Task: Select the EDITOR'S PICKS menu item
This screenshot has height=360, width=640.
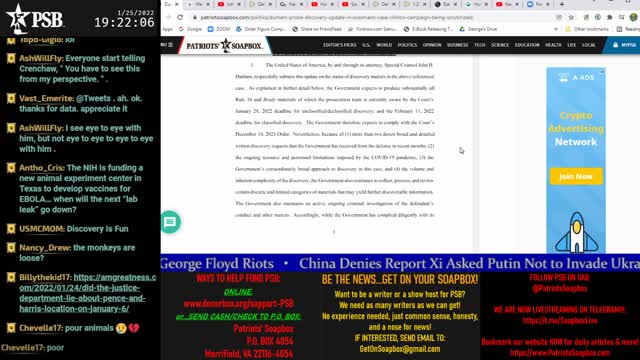Action: click(340, 45)
